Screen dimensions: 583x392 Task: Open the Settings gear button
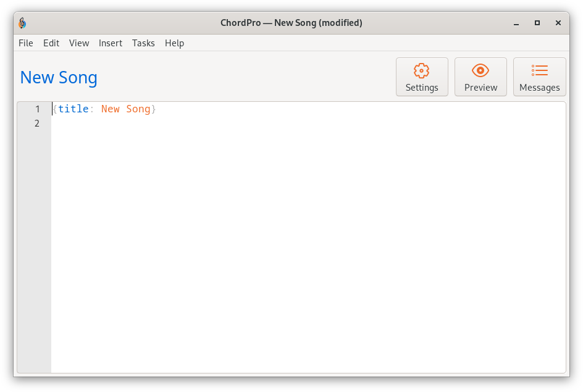422,77
